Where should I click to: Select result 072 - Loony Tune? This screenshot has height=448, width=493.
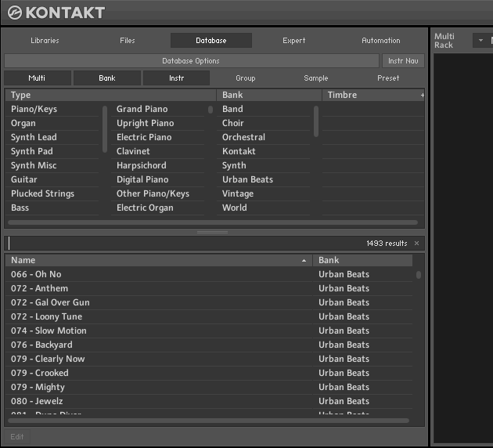[209, 316]
